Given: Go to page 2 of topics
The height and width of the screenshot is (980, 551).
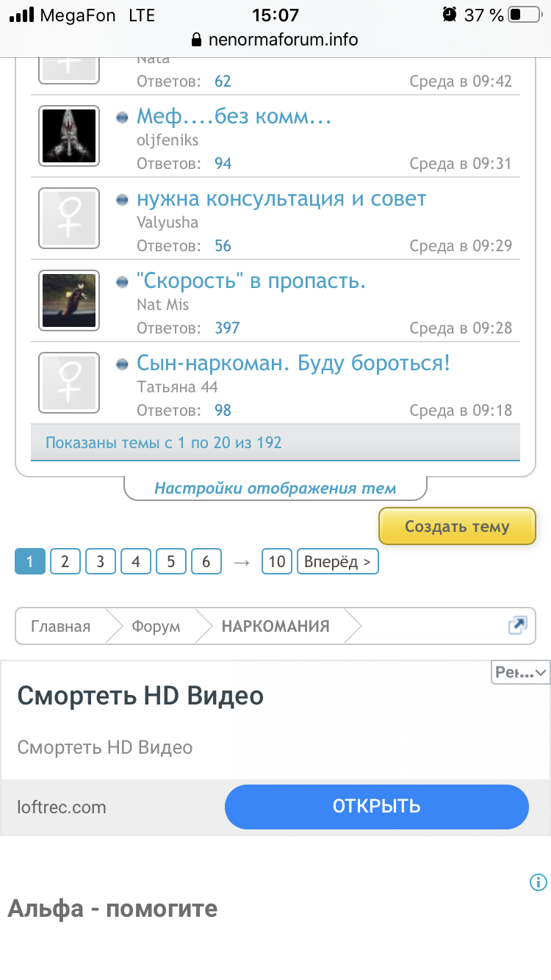Looking at the screenshot, I should tap(65, 562).
